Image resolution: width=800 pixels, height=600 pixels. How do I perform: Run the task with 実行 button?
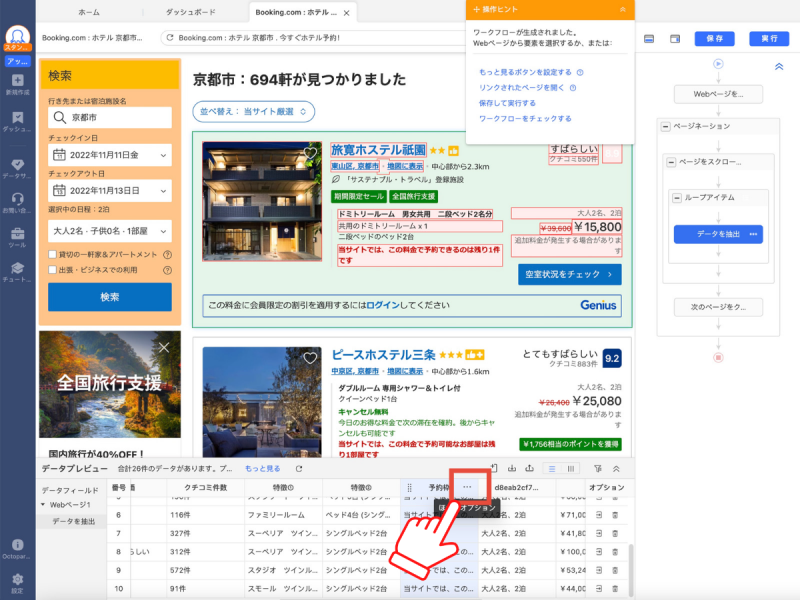(769, 39)
